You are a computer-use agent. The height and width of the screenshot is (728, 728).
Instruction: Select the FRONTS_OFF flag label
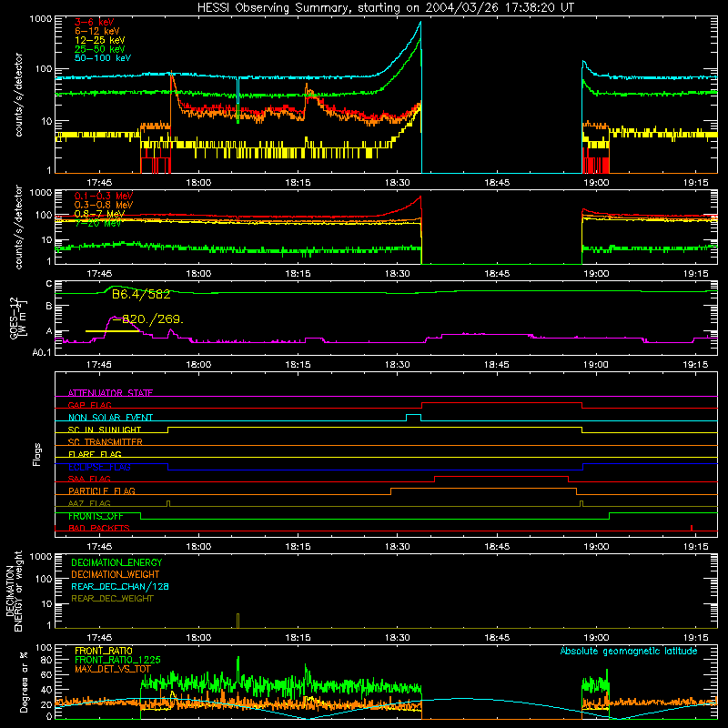96,516
